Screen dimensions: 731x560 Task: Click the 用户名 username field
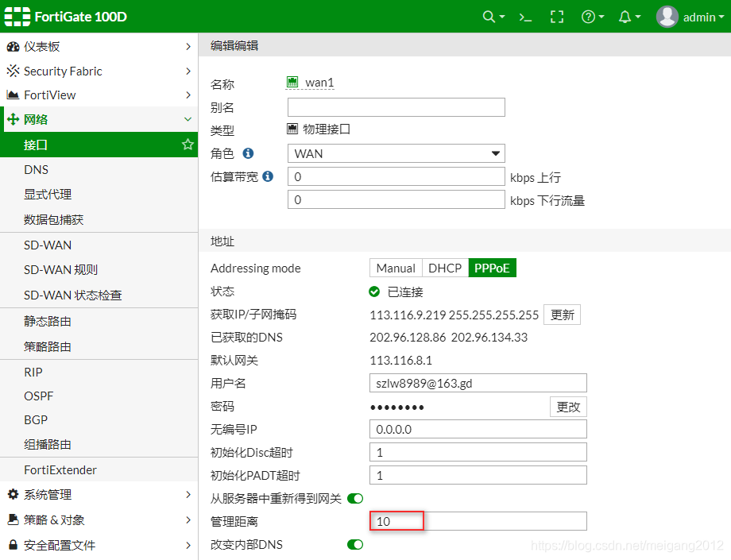coord(478,383)
